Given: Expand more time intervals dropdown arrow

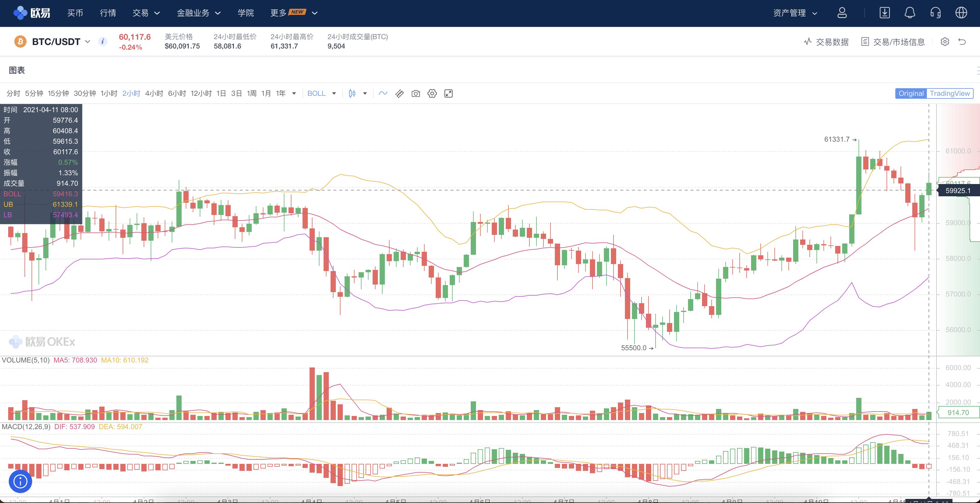Looking at the screenshot, I should [x=294, y=93].
